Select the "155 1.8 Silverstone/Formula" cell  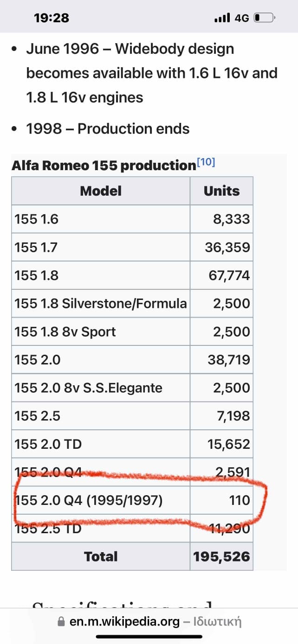tap(101, 304)
